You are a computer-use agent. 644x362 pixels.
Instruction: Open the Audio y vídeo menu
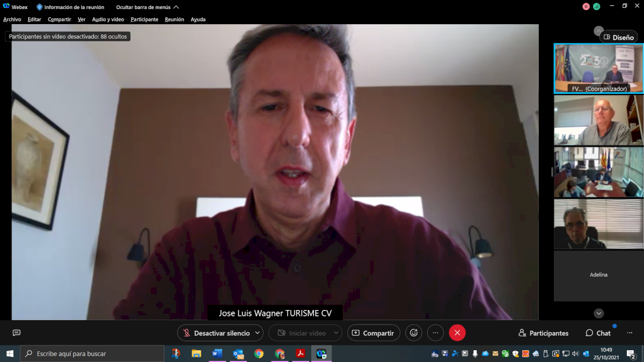[x=108, y=19]
